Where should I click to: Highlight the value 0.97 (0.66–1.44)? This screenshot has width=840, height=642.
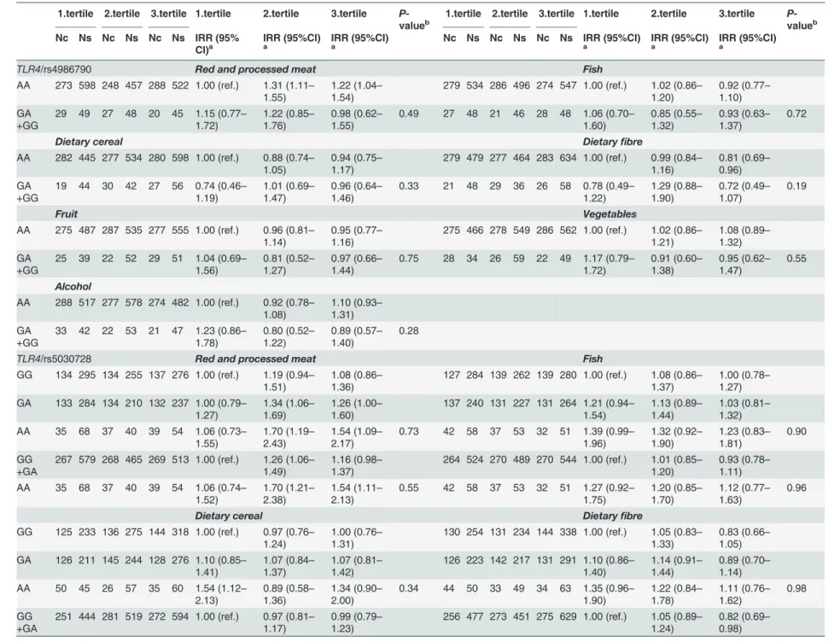tap(357, 264)
